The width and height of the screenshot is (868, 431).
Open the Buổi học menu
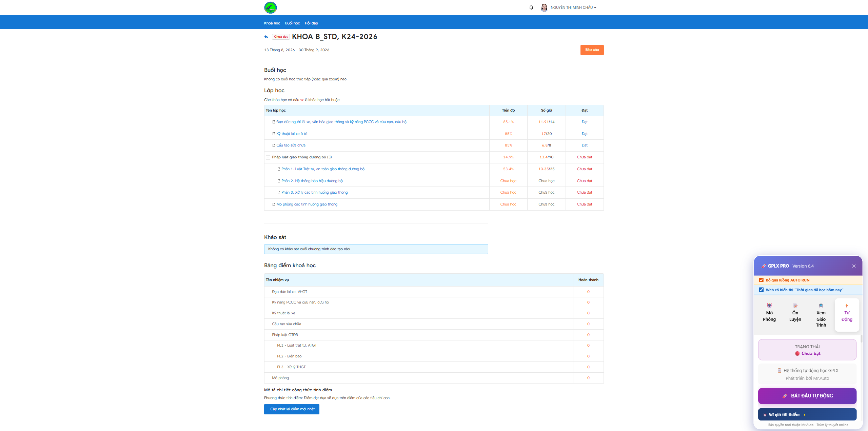[x=292, y=23]
